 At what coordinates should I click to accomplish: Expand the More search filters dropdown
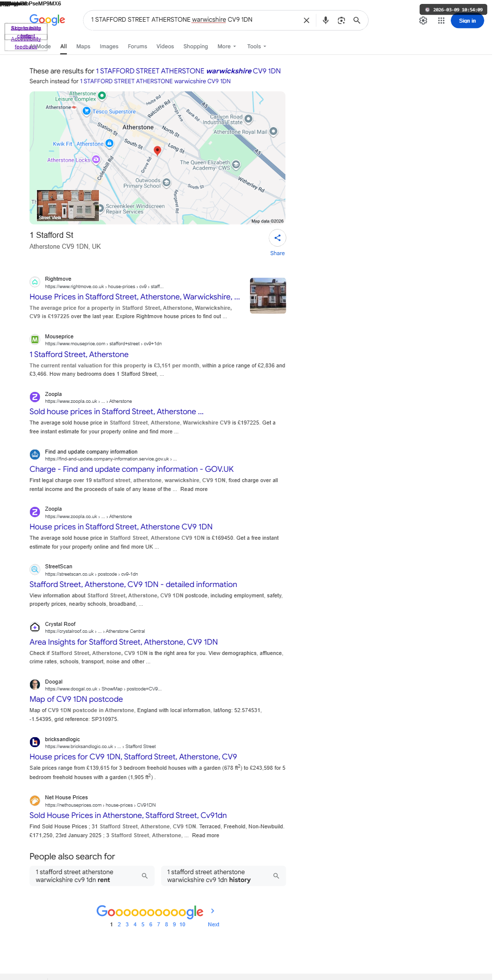click(x=227, y=46)
